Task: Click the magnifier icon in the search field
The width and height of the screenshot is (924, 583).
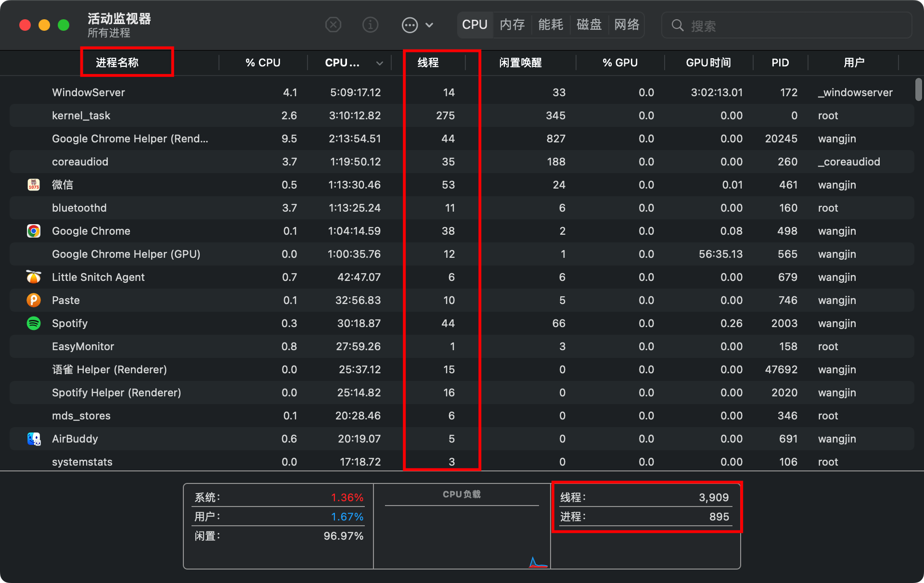Action: click(x=678, y=25)
